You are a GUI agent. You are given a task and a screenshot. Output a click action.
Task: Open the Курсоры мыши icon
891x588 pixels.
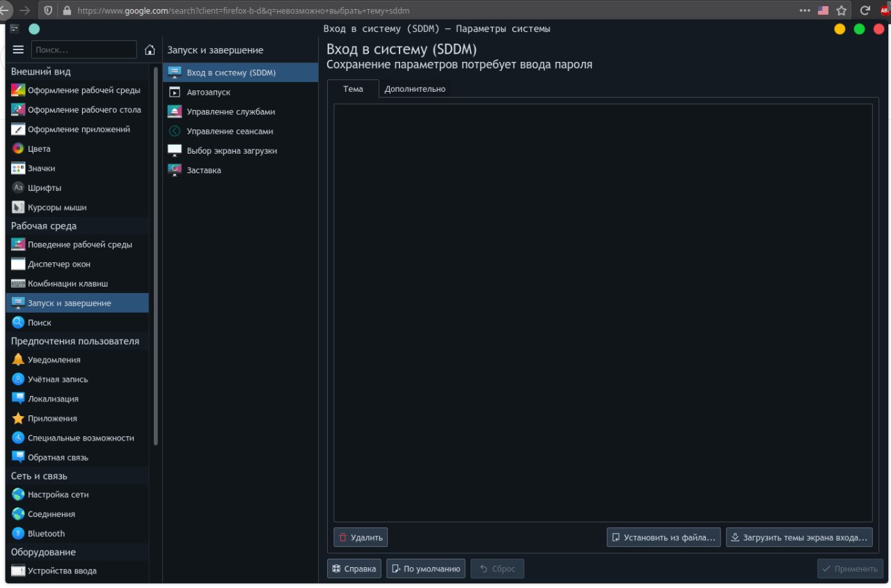click(x=18, y=207)
